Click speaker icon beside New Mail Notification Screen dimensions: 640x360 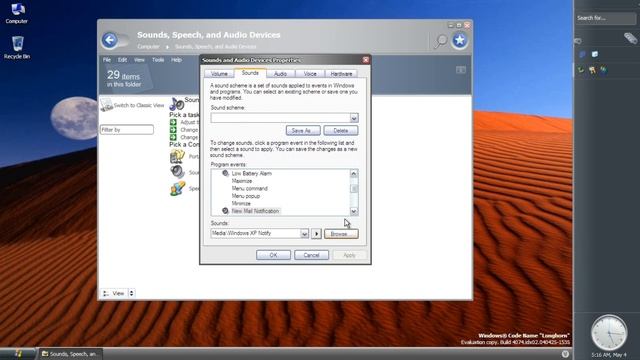pyautogui.click(x=225, y=211)
